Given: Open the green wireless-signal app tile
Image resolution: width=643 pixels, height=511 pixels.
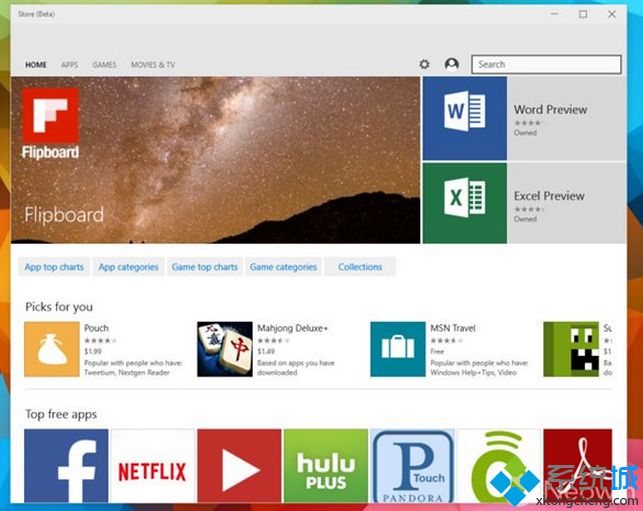Looking at the screenshot, I should point(499,465).
